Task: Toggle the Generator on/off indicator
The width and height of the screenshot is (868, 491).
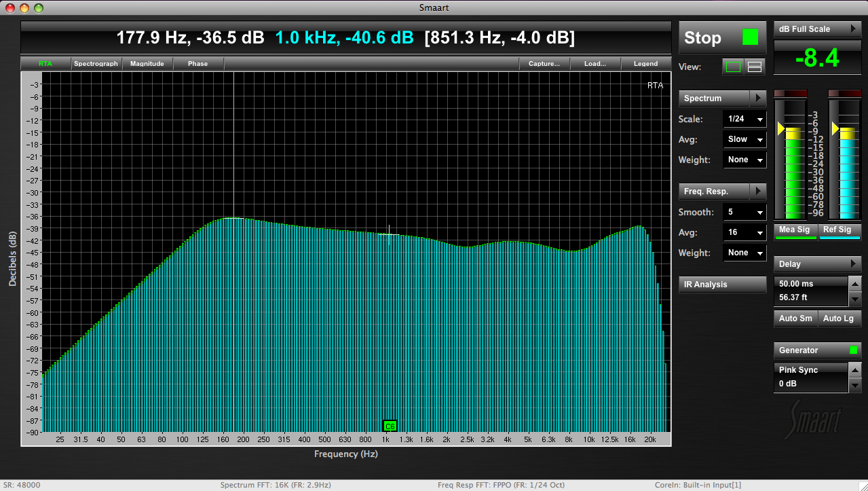Action: (854, 350)
